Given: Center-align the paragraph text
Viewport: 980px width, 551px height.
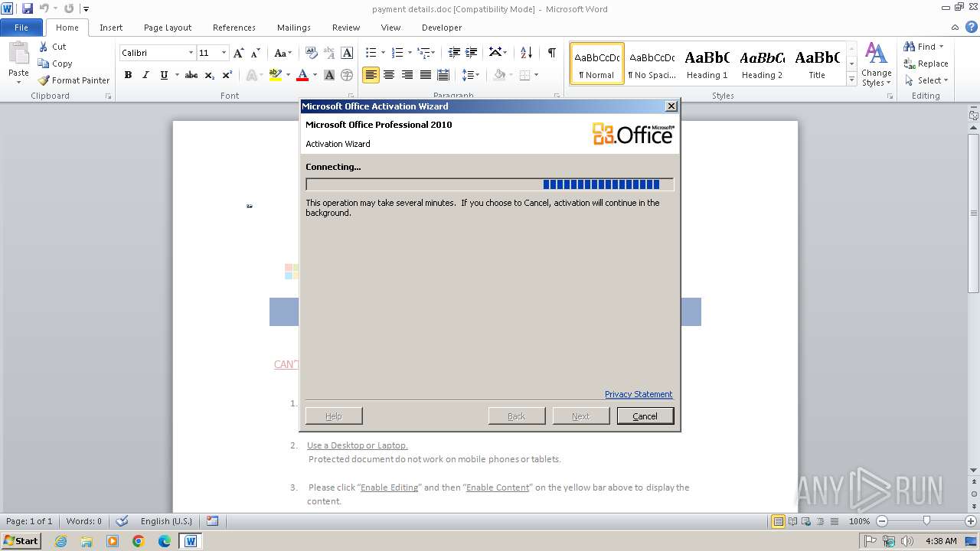Looking at the screenshot, I should [389, 75].
